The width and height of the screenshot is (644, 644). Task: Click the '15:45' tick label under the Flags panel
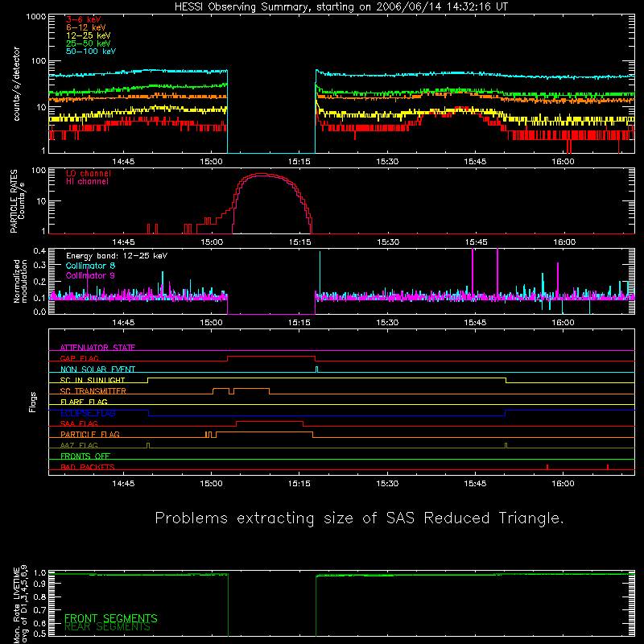coord(475,484)
